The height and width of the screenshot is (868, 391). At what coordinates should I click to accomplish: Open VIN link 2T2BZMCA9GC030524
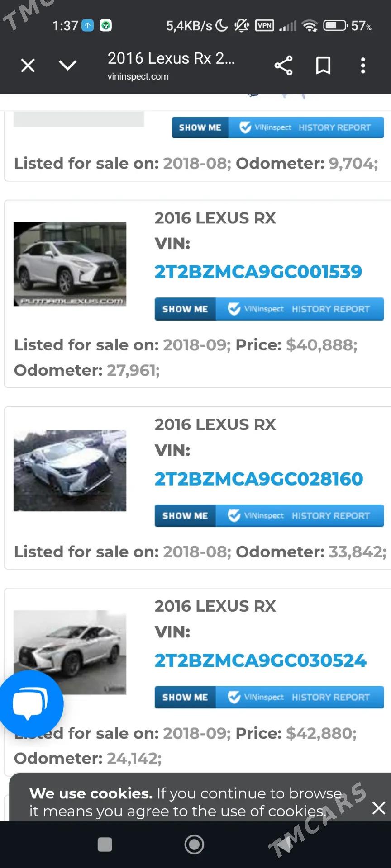260,660
